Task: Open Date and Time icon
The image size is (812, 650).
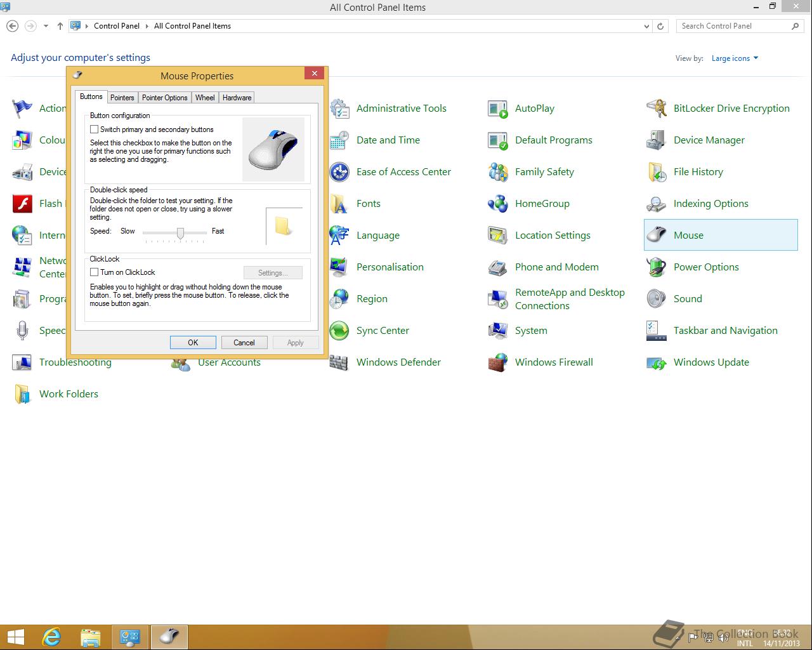Action: click(x=339, y=140)
